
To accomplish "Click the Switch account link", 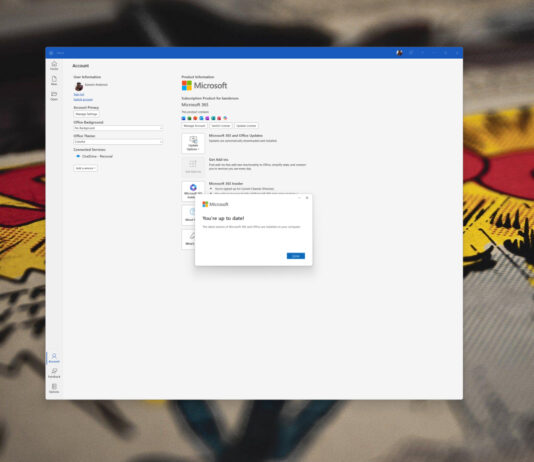I will pos(83,100).
